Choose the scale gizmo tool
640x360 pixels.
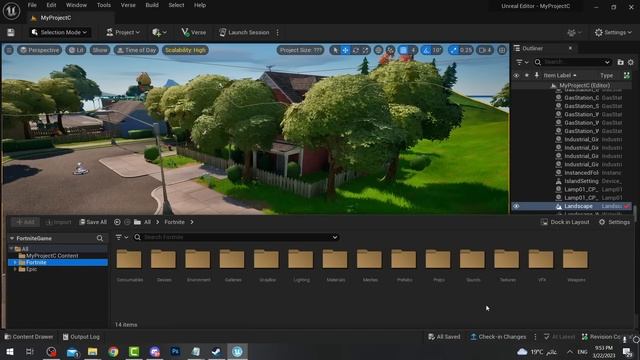coord(365,50)
